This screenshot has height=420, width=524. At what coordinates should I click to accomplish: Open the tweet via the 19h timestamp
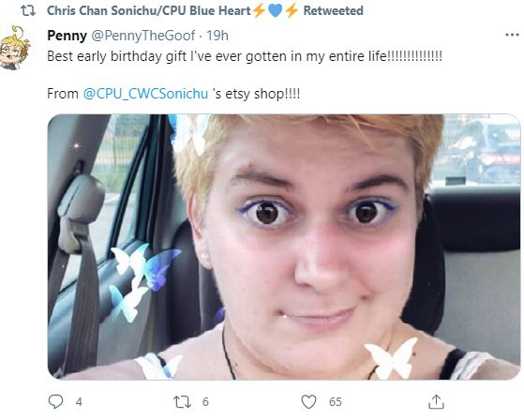pyautogui.click(x=217, y=36)
